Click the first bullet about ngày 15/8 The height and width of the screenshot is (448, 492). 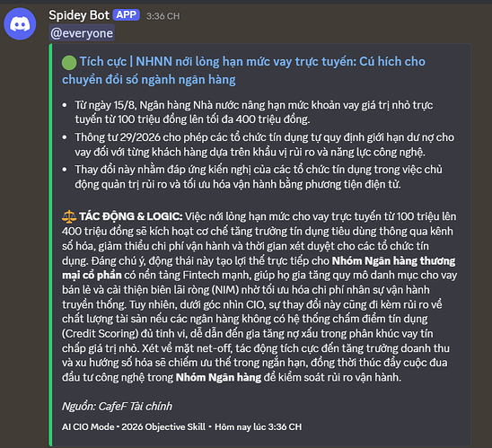(253, 112)
